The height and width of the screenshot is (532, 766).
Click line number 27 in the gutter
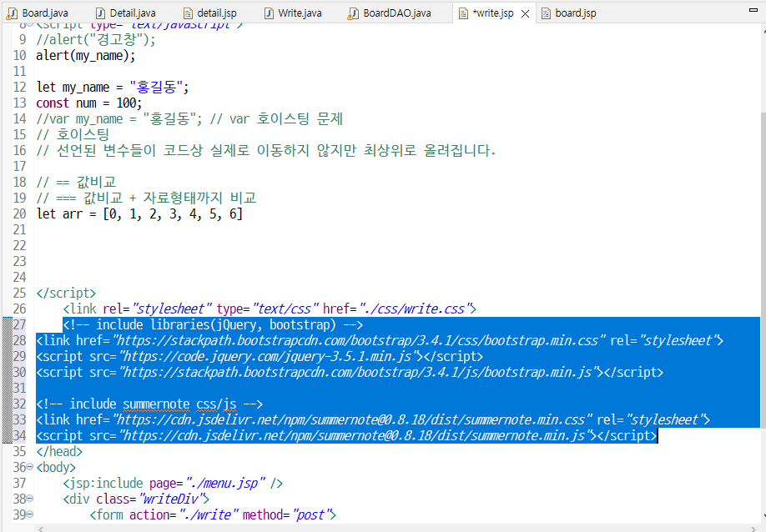pos(19,324)
